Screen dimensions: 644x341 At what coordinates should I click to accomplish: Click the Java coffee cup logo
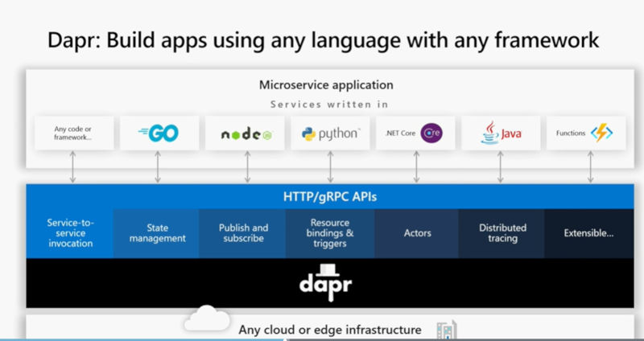pyautogui.click(x=489, y=133)
